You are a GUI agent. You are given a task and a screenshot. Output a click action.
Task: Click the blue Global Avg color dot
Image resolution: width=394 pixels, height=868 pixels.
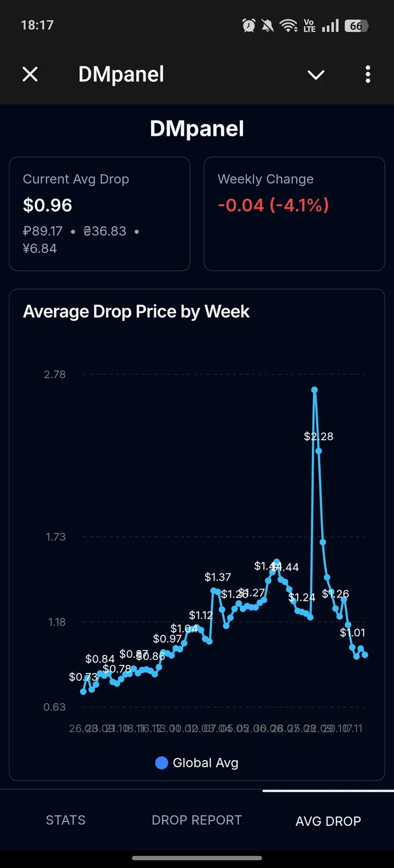(x=161, y=763)
